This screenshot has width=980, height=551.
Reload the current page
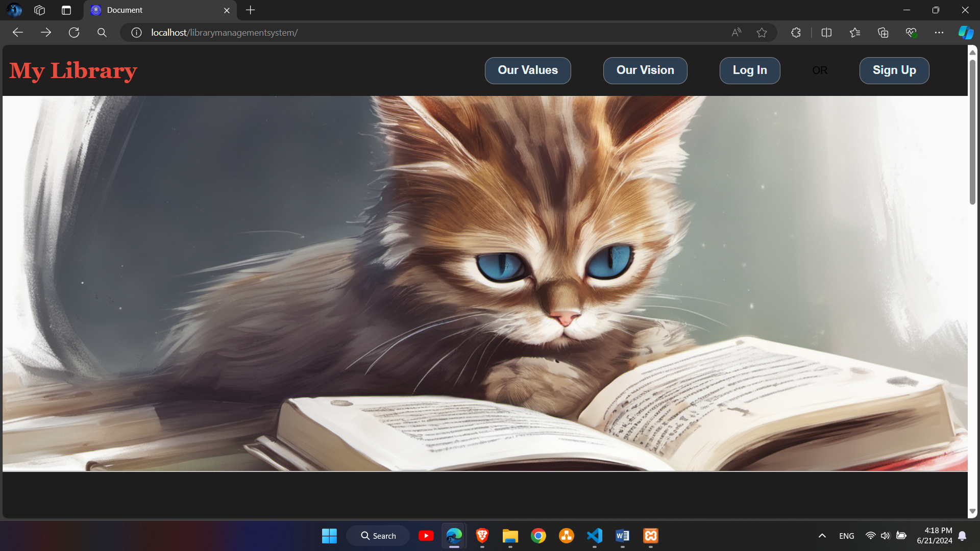point(74,32)
